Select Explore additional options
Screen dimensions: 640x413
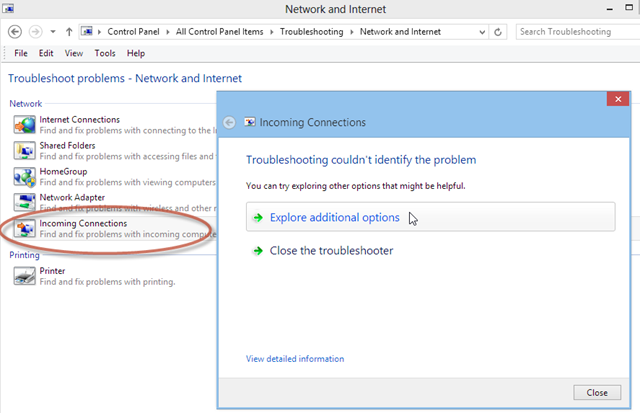tap(334, 218)
